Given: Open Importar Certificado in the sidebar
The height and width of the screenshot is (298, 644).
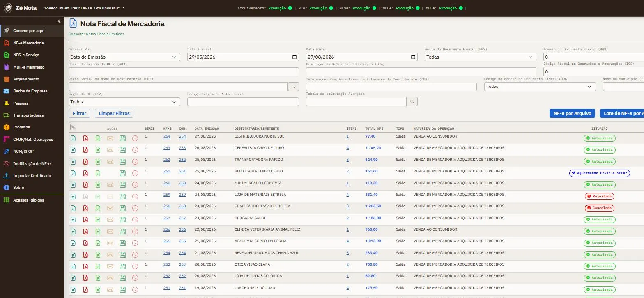Looking at the screenshot, I should (32, 175).
